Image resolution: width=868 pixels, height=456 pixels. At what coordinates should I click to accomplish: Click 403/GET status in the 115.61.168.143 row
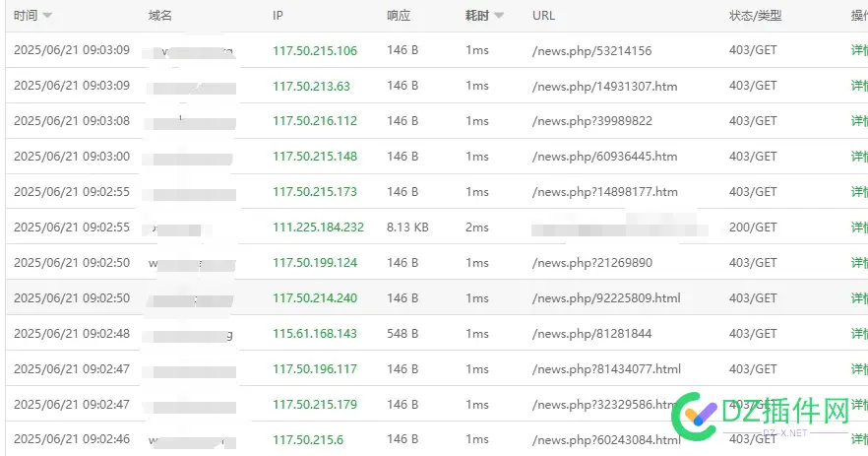(x=753, y=334)
